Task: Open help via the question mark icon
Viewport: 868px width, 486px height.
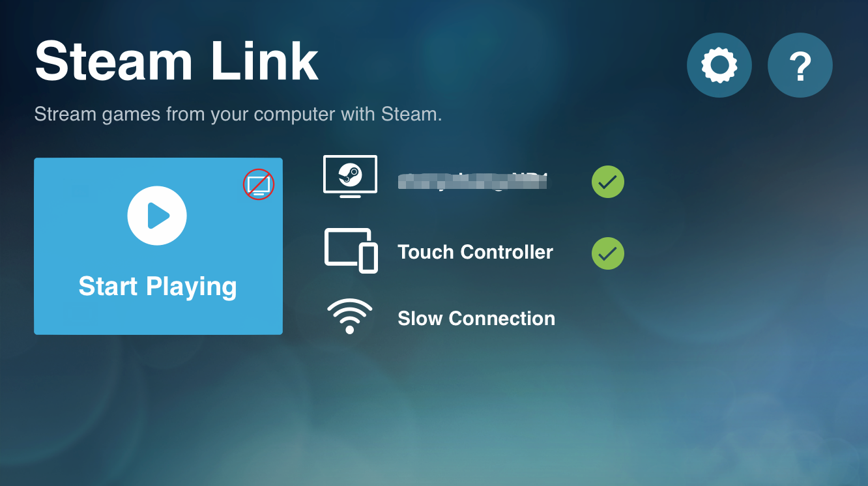Action: click(x=800, y=65)
